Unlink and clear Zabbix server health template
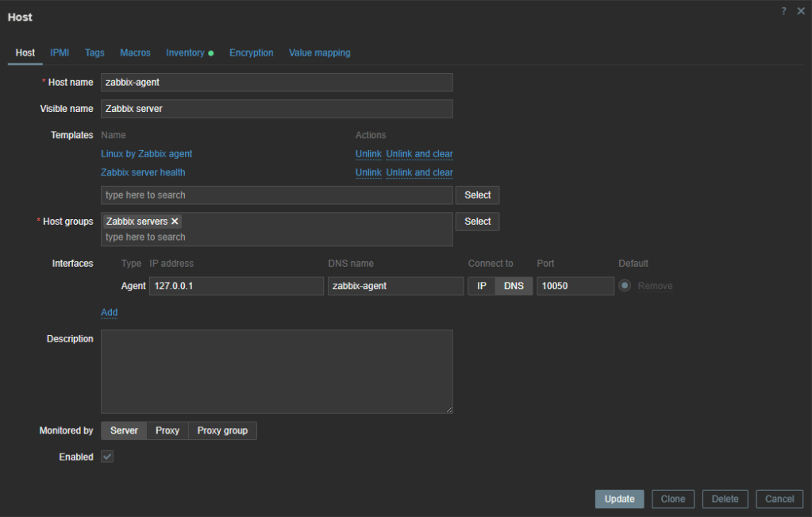This screenshot has width=812, height=517. [419, 172]
